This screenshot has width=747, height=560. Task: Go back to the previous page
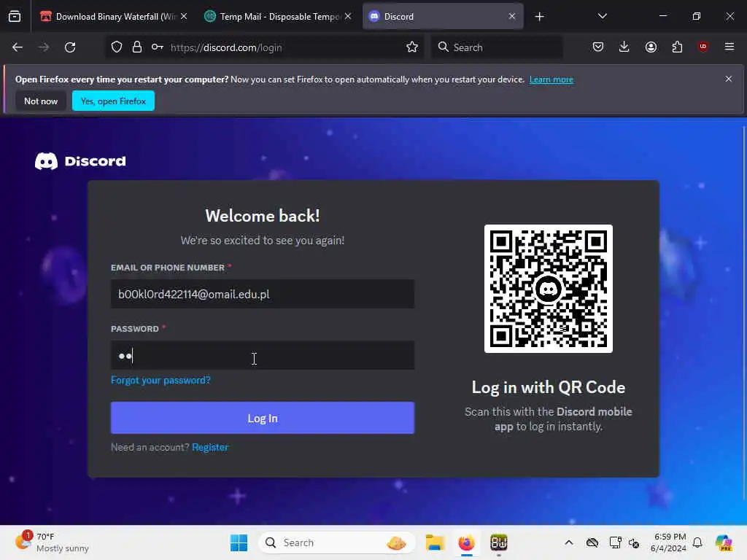point(18,47)
